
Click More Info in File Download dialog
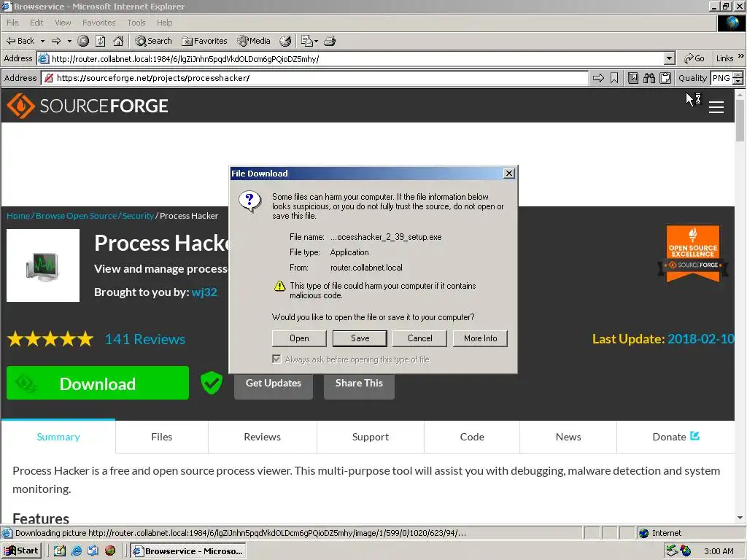[480, 338]
